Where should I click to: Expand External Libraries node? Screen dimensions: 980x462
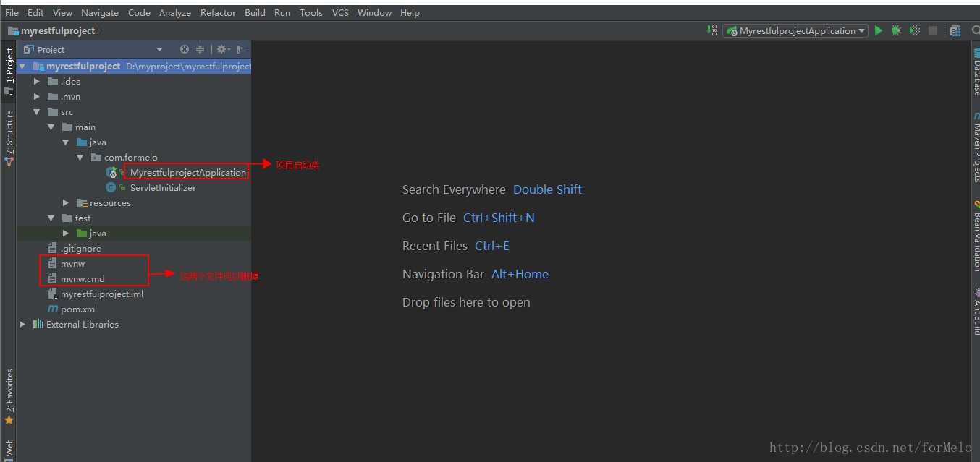pyautogui.click(x=22, y=324)
